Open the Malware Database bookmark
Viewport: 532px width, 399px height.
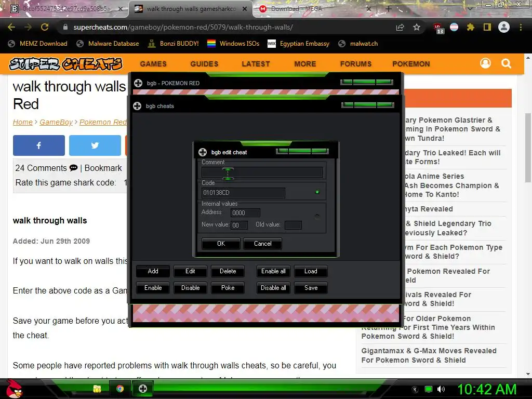108,44
